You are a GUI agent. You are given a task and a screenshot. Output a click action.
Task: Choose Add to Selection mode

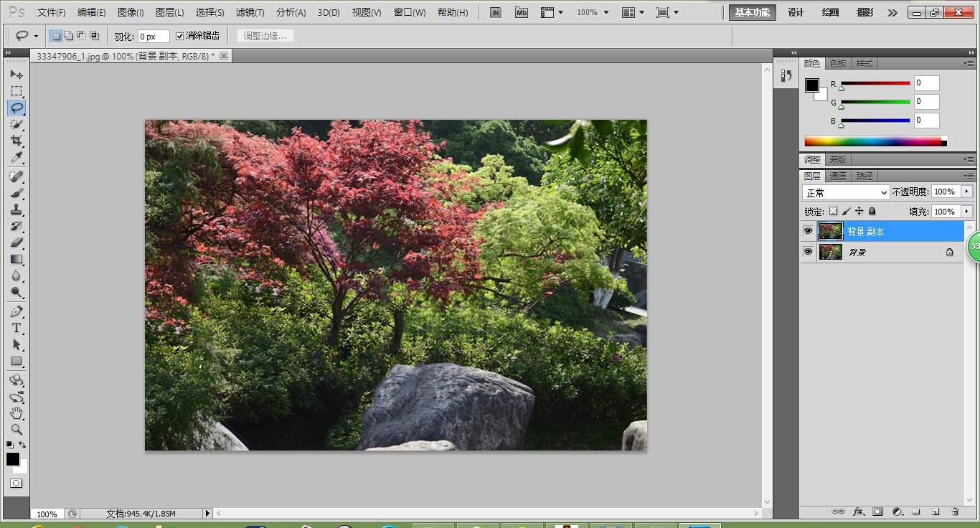coord(68,36)
